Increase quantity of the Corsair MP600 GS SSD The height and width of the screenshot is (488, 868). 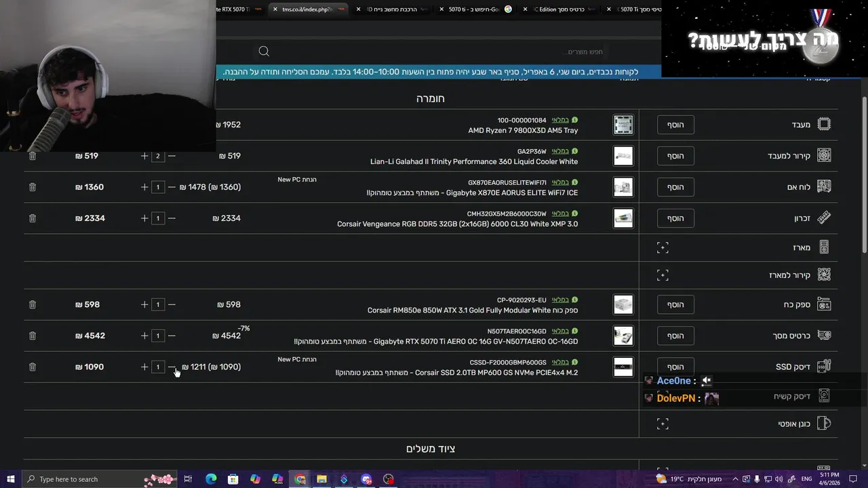[144, 367]
